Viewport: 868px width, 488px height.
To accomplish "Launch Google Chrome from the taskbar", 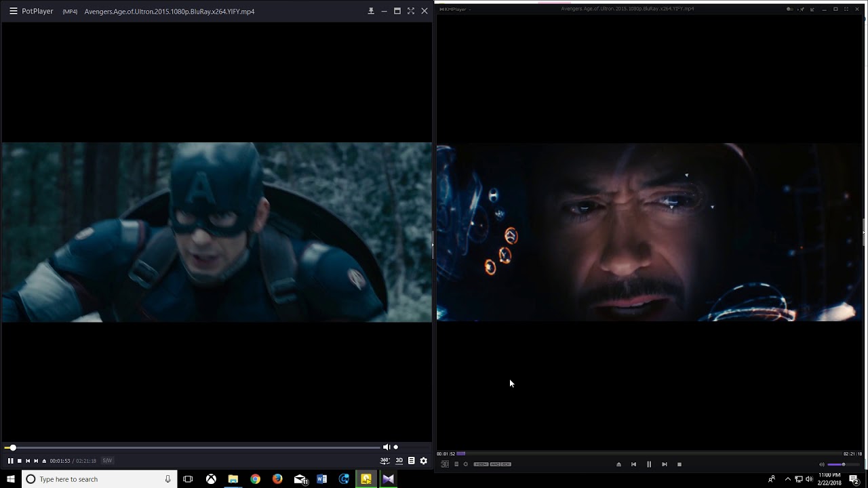I will 255,479.
